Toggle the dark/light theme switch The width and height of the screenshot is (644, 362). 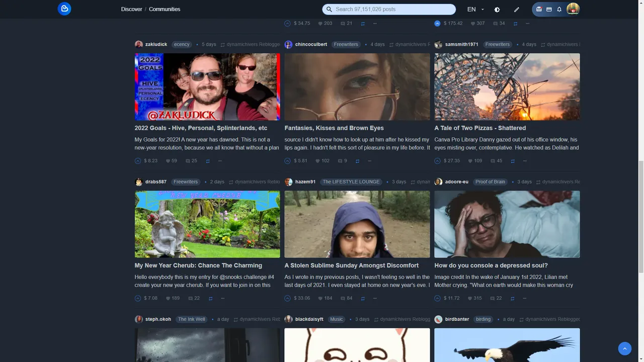tap(497, 10)
